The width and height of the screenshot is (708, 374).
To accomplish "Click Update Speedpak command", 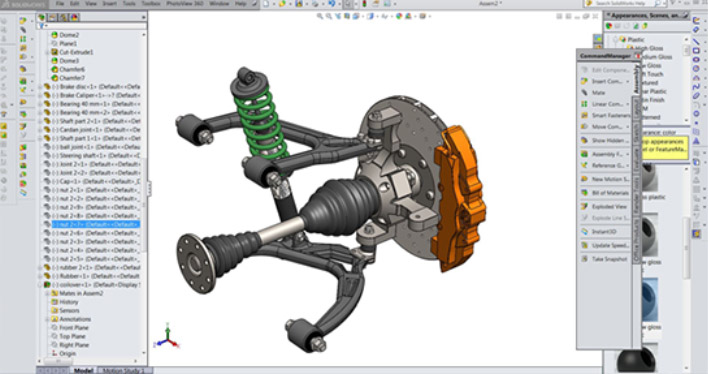I will pos(605,245).
